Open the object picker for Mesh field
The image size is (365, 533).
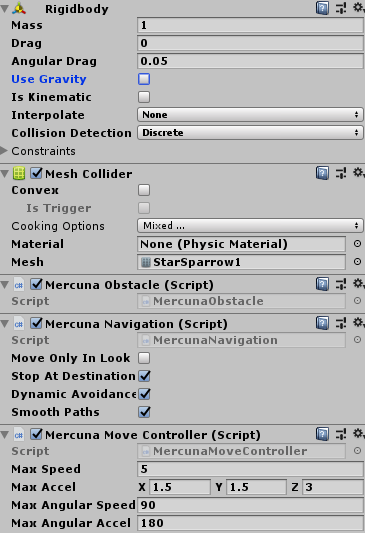pyautogui.click(x=357, y=262)
